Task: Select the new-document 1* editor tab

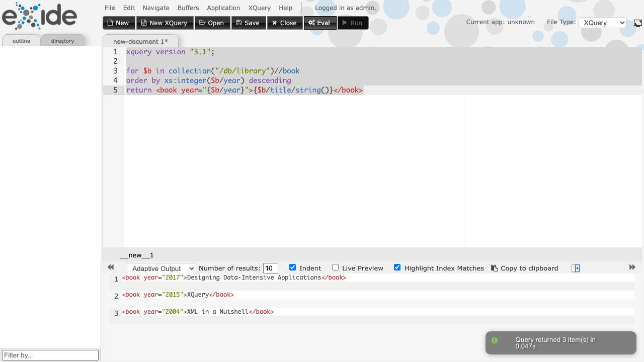Action: [140, 41]
